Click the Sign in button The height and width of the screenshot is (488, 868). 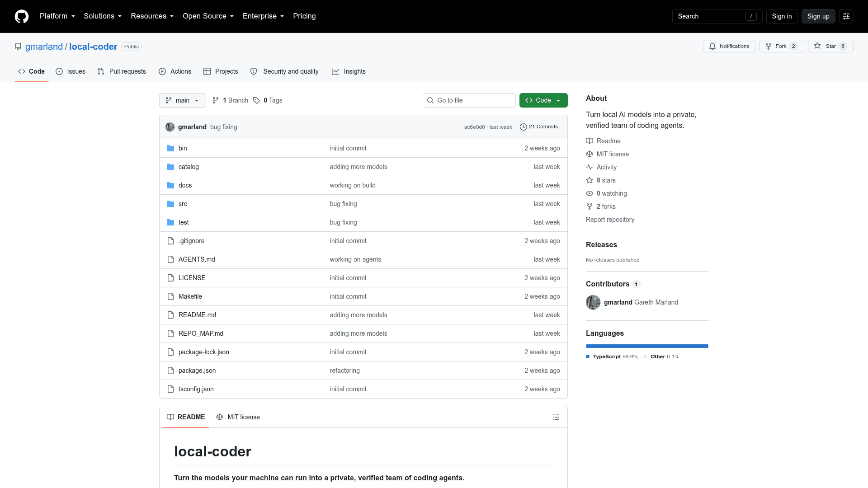(x=782, y=16)
